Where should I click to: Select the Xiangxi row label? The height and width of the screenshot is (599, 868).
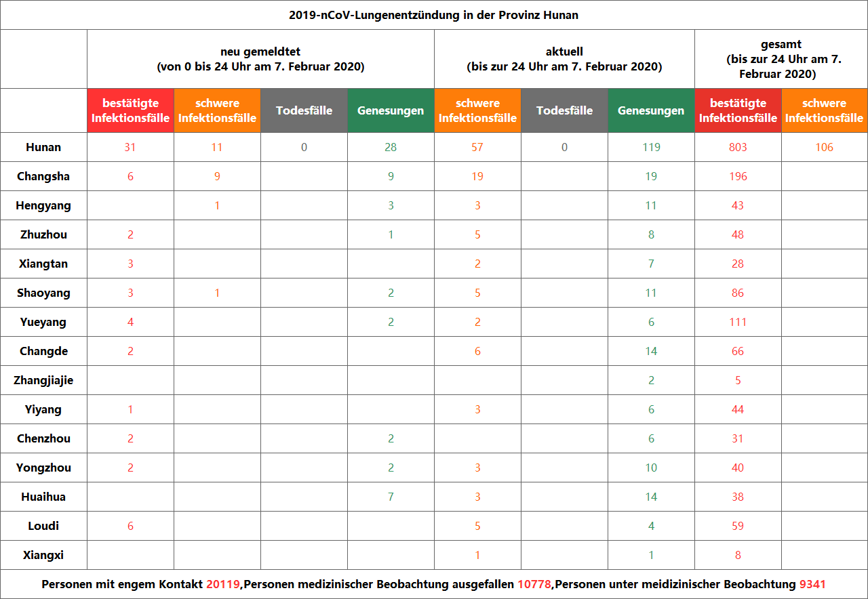(x=43, y=555)
